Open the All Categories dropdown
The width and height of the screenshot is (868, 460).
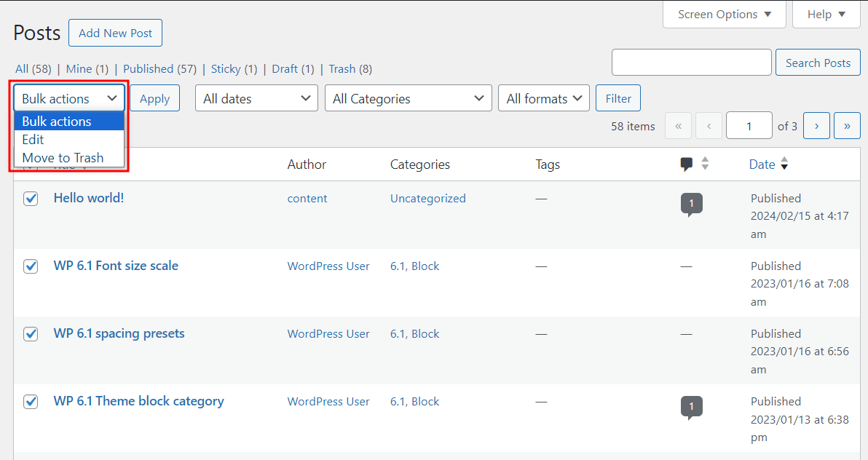[408, 98]
